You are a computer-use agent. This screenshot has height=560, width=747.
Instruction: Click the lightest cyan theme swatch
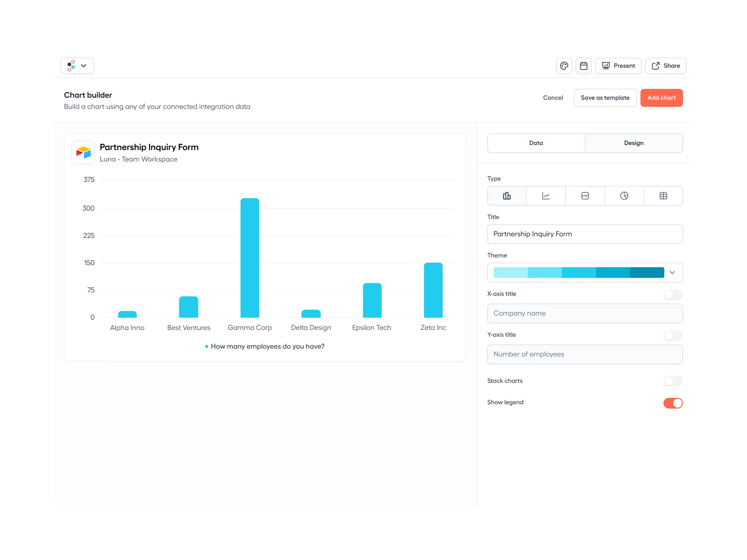coord(511,273)
